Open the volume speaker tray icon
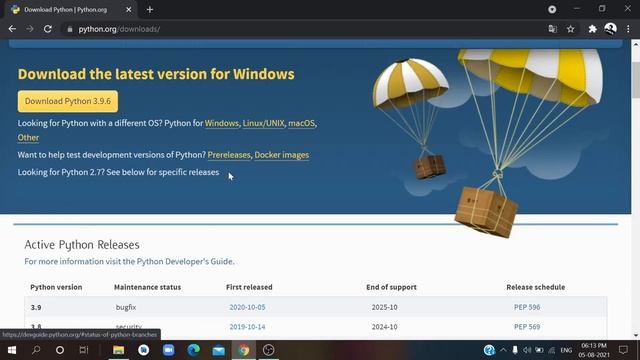Viewport: 640px width, 360px height. click(527, 350)
